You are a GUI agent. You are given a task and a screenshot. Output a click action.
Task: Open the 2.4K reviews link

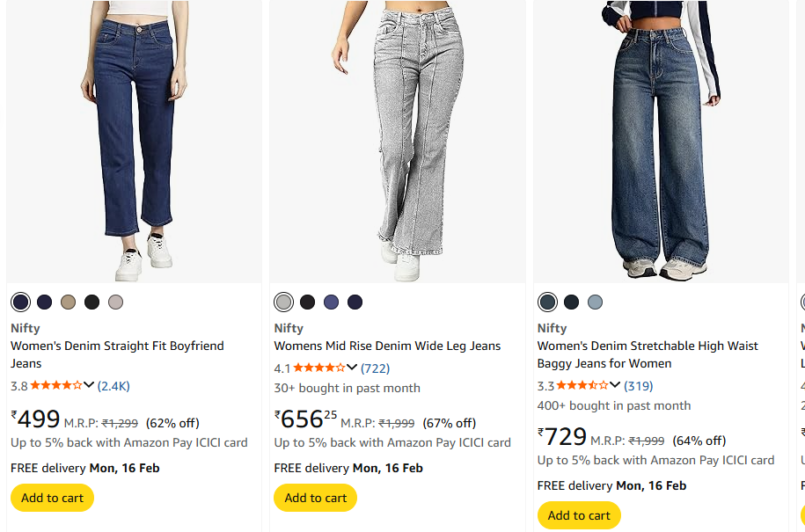click(x=113, y=385)
